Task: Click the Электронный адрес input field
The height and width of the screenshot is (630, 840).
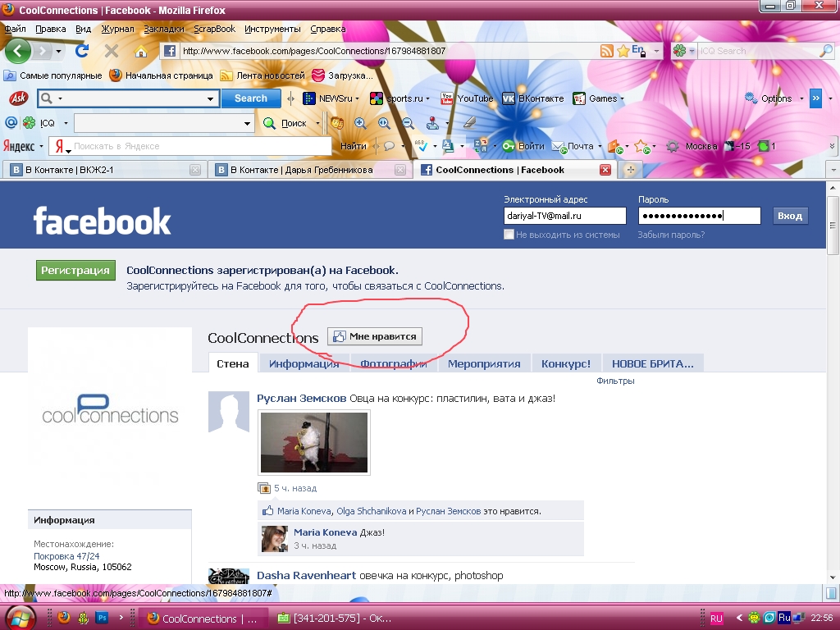Action: [564, 216]
